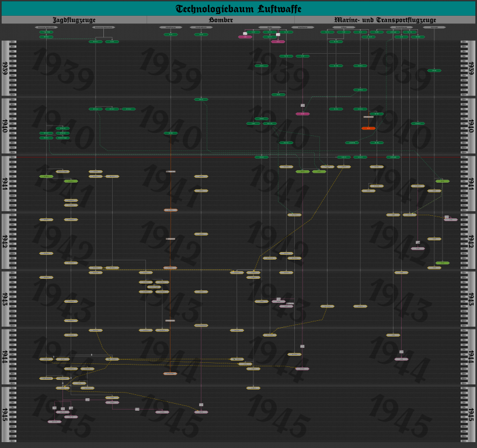Click the 1940 year bar on the left edge
The image size is (477, 448).
5,126
